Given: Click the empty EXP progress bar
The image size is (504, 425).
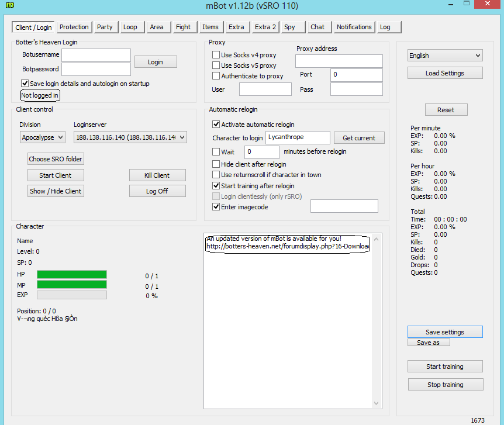Looking at the screenshot, I should 72,295.
